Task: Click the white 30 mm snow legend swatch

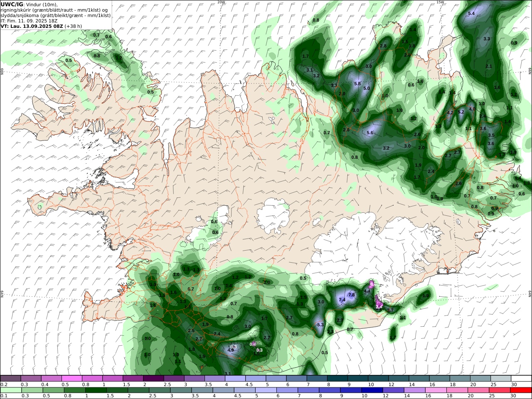Action: [521, 379]
